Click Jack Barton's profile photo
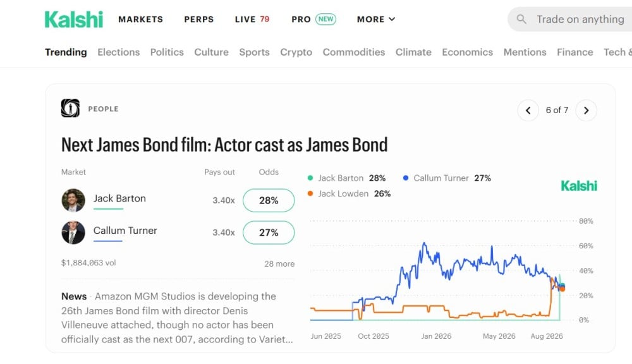The width and height of the screenshot is (632, 364). tap(73, 200)
